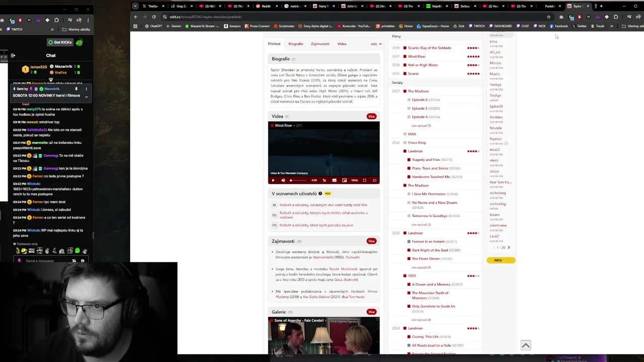Image resolution: width=644 pixels, height=362 pixels.
Task: Open the yellow IMDb button
Action: pyautogui.click(x=501, y=260)
